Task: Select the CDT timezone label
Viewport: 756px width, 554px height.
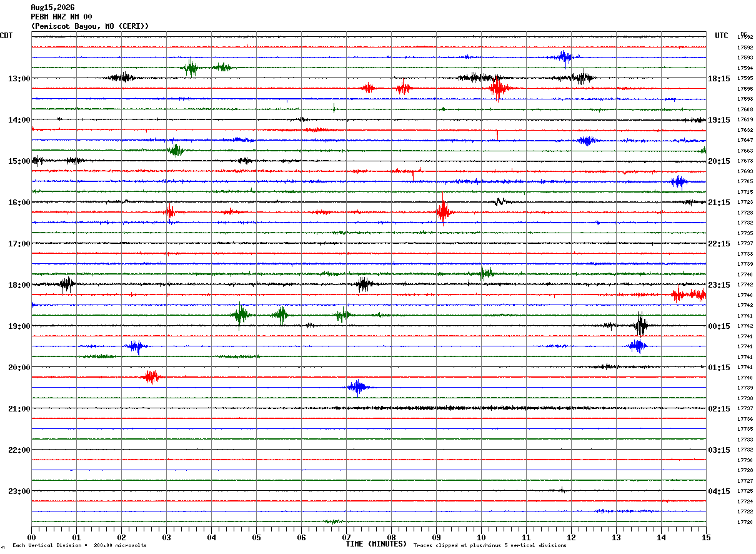Action: tap(6, 36)
